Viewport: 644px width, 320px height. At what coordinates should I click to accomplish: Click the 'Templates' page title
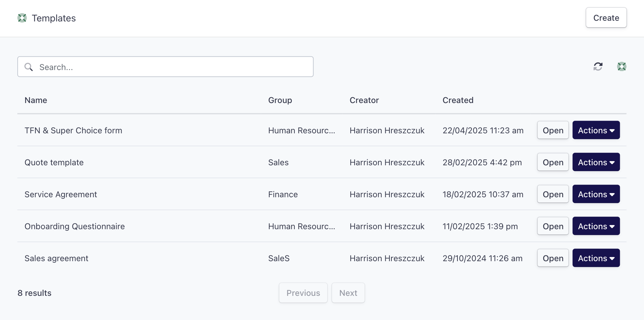pyautogui.click(x=54, y=18)
